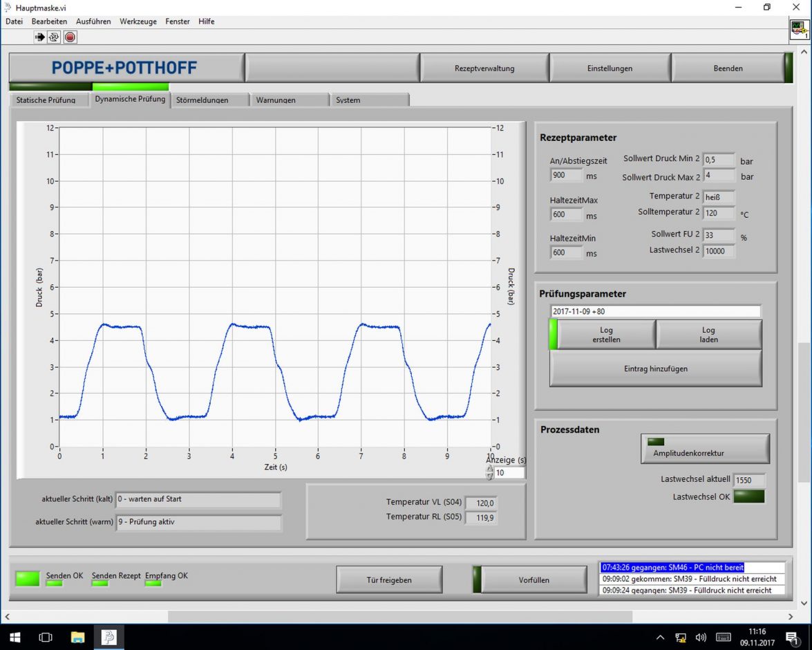Open File Explorer from the taskbar
The image size is (812, 650).
(77, 637)
